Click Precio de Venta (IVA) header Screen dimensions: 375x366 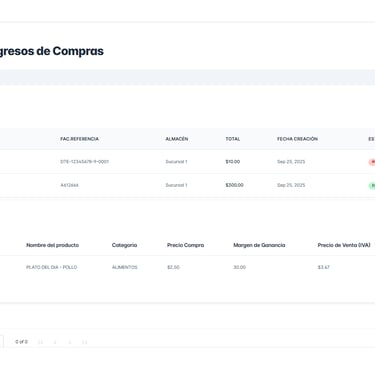[344, 245]
